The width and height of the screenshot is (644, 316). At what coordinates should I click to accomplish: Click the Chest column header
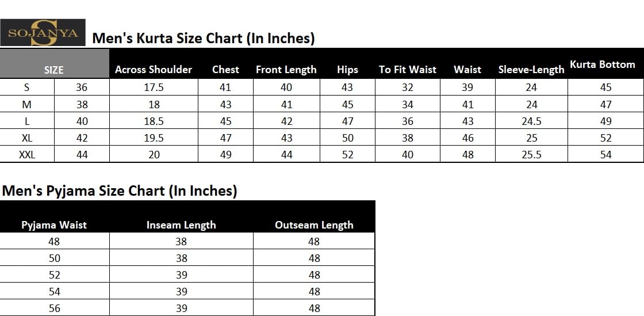tap(225, 70)
